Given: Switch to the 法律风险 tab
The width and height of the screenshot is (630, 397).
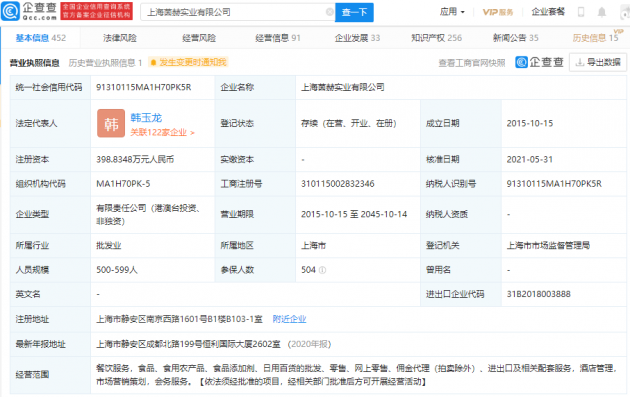Looking at the screenshot, I should [120, 38].
